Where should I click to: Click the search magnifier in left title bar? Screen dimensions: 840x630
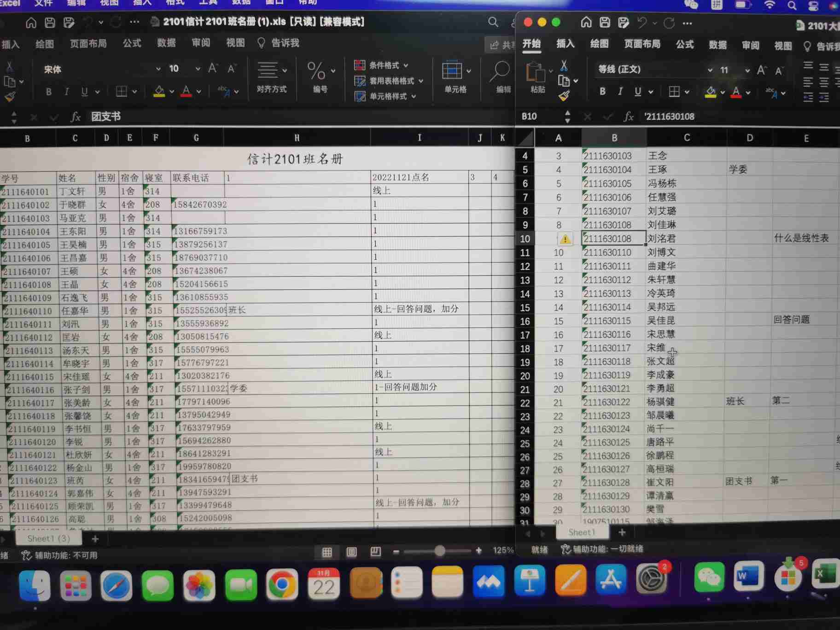pyautogui.click(x=493, y=22)
